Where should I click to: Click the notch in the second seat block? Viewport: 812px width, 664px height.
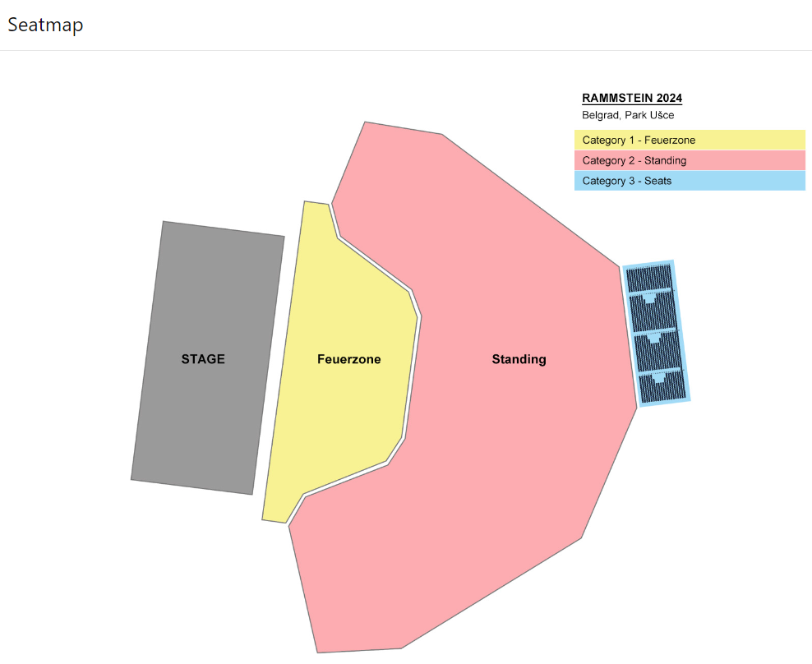(x=649, y=299)
